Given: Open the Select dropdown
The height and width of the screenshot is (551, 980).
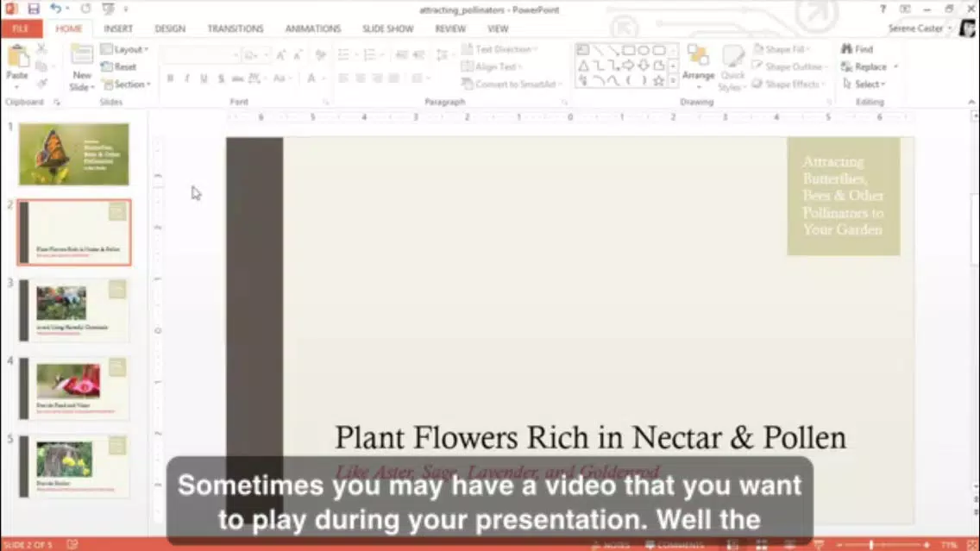Looking at the screenshot, I should point(864,84).
